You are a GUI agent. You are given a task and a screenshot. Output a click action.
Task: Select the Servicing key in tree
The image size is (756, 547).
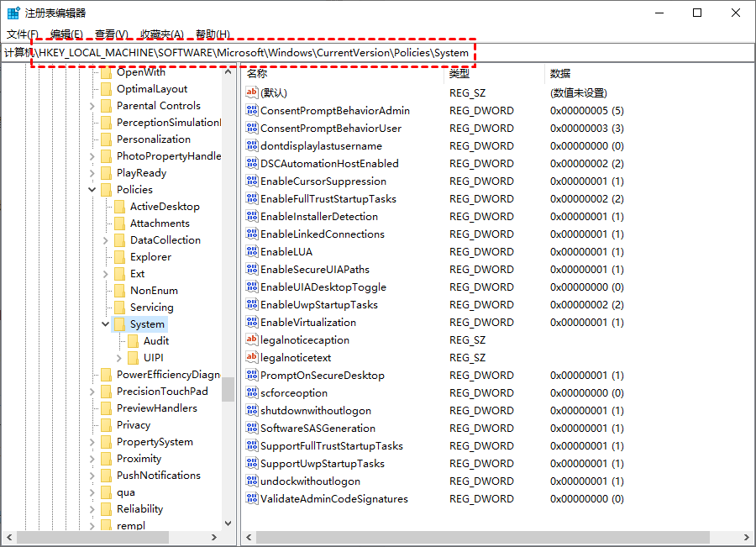[152, 308]
